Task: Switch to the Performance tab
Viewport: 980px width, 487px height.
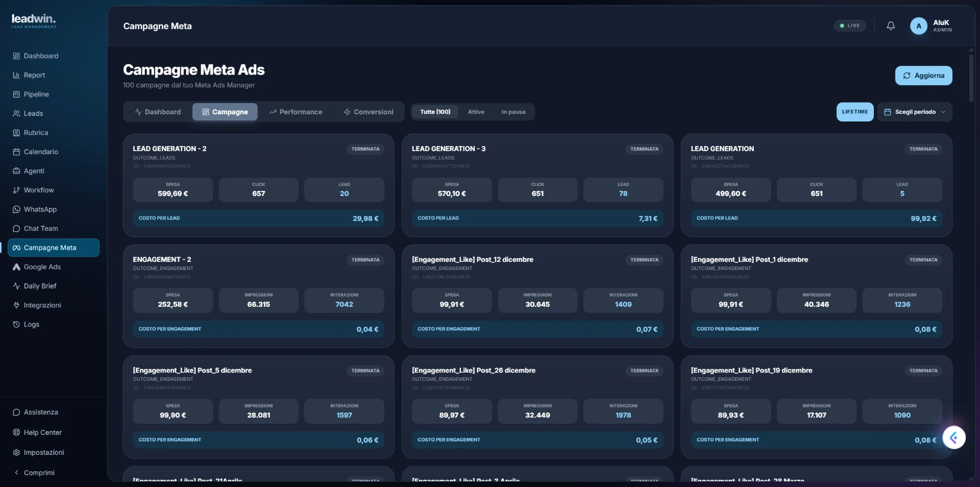Action: coord(296,112)
